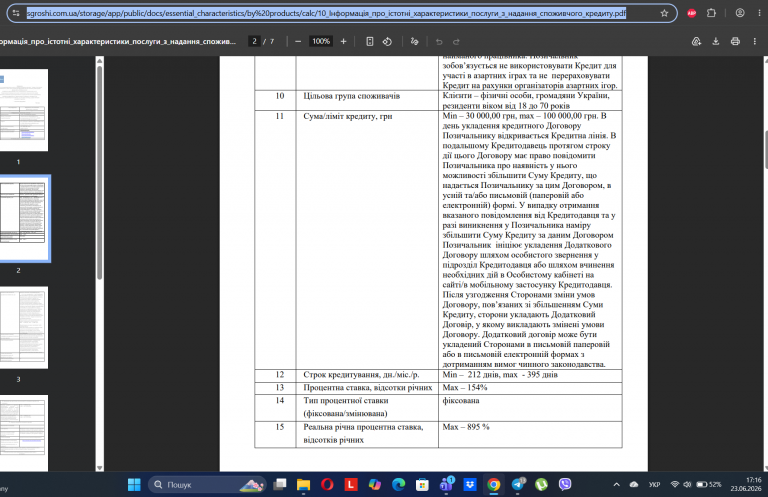This screenshot has height=497, width=768.
Task: Open site information icon in address bar
Action: 16,13
